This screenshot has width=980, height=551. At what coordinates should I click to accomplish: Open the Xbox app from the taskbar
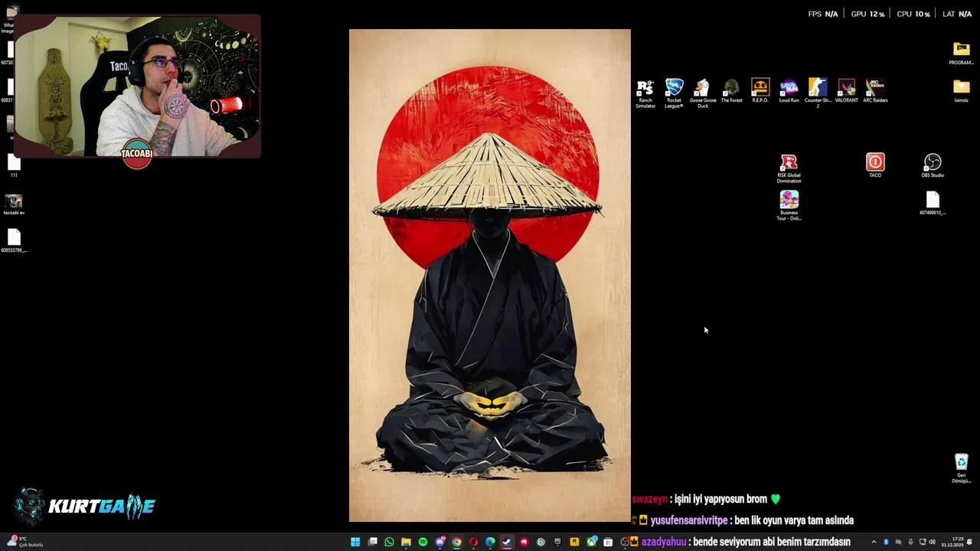tap(592, 542)
